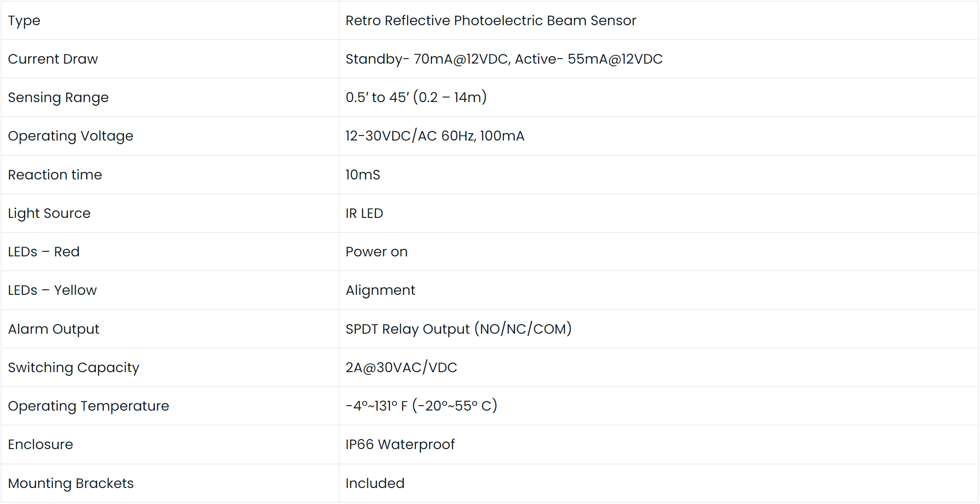Click the 12-30VDC/AC 60Hz value
Screen dimensions: 980x504
coord(435,136)
